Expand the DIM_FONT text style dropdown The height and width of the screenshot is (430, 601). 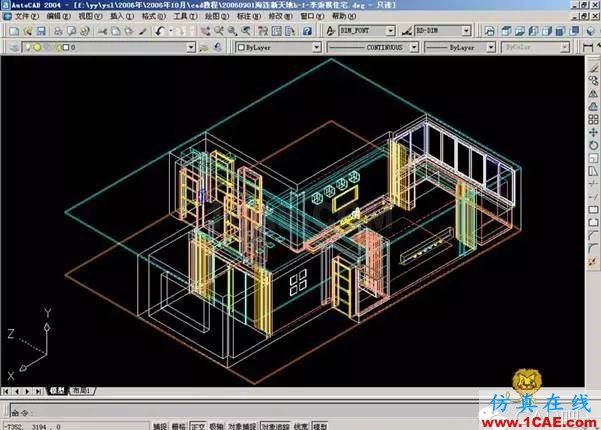click(x=390, y=31)
